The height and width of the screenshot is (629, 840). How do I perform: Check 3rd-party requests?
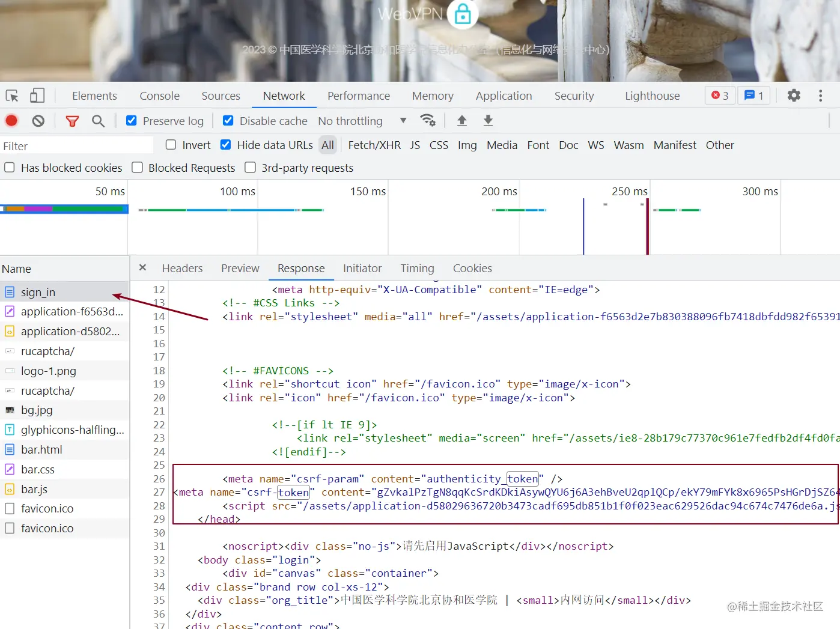250,167
